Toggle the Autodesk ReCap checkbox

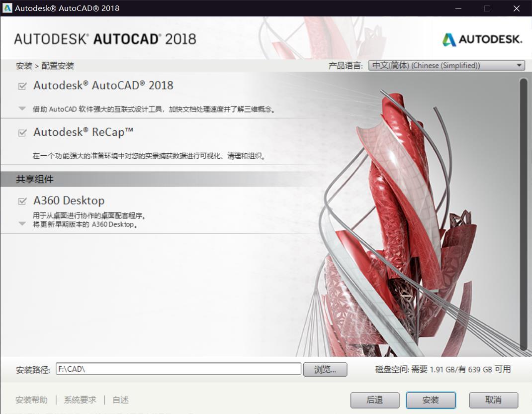pyautogui.click(x=22, y=132)
